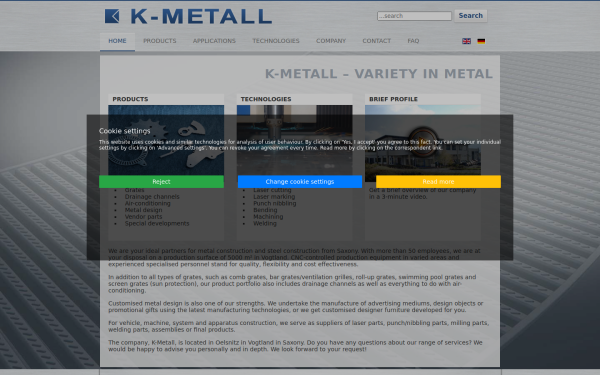Click the BRIEF PROFILE heading
The width and height of the screenshot is (600, 375).
pyautogui.click(x=393, y=99)
